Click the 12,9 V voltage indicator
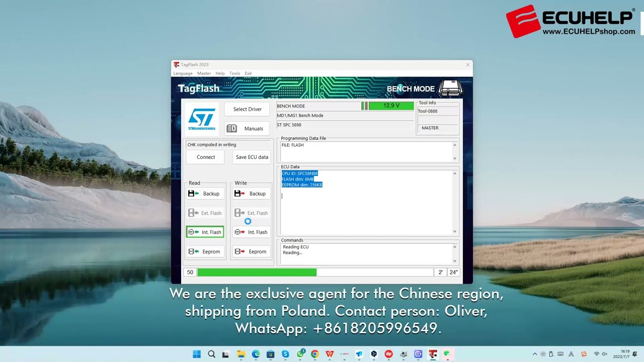 391,106
